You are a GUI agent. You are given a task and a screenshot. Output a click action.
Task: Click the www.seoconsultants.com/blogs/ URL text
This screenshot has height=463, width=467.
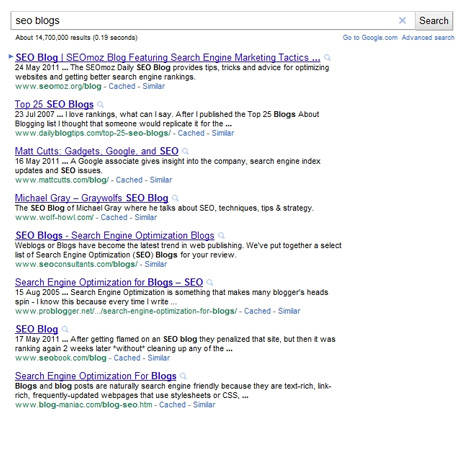(x=76, y=264)
